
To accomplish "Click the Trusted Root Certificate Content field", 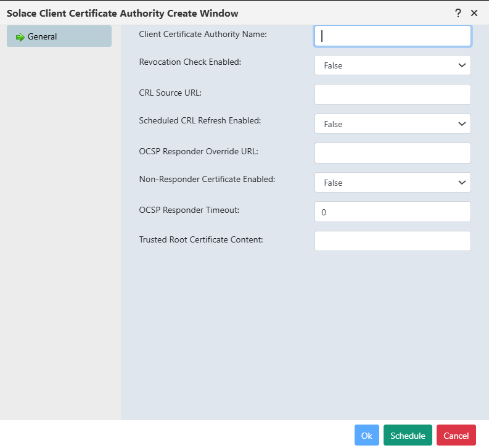I will point(393,241).
